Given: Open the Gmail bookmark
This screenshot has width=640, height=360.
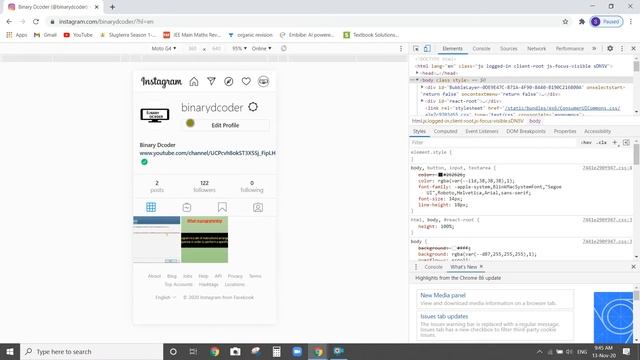Looking at the screenshot, I should tap(45, 35).
